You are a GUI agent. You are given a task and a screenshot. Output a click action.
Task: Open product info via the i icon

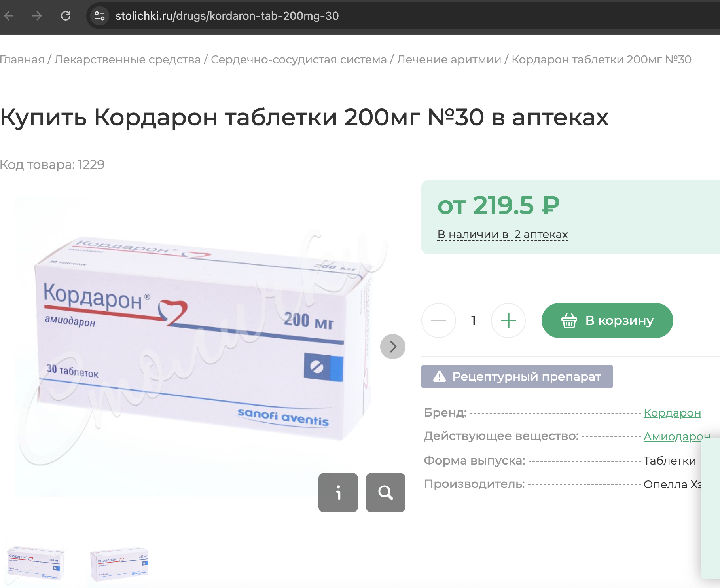click(x=338, y=493)
